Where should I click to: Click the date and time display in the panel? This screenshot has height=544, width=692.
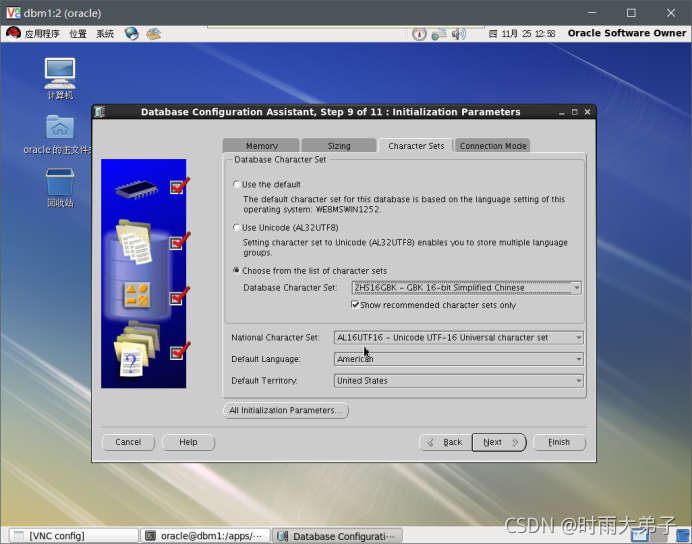click(522, 34)
